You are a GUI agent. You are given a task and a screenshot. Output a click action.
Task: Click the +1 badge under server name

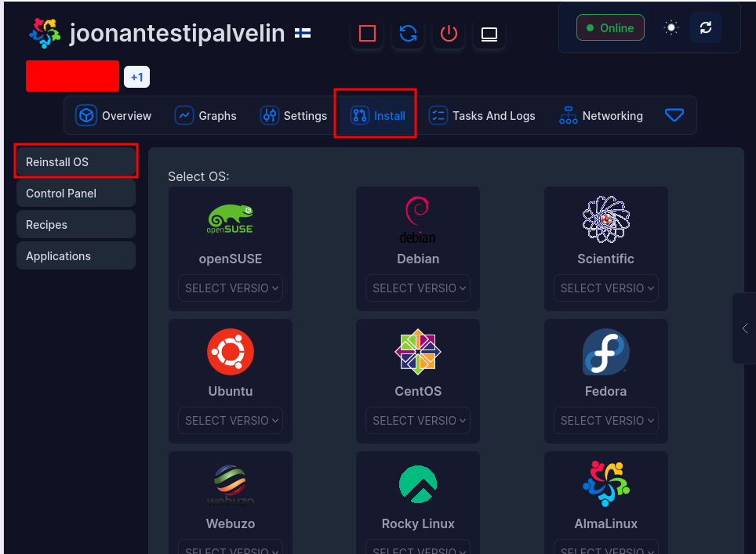136,77
